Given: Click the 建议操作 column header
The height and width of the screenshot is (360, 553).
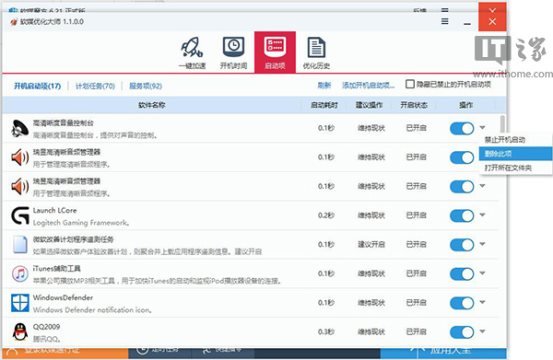Looking at the screenshot, I should [369, 105].
